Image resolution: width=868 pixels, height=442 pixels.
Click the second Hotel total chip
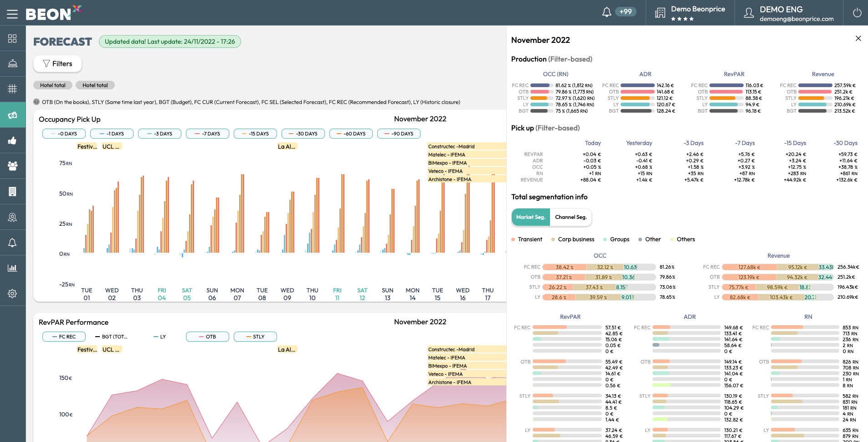tap(95, 85)
